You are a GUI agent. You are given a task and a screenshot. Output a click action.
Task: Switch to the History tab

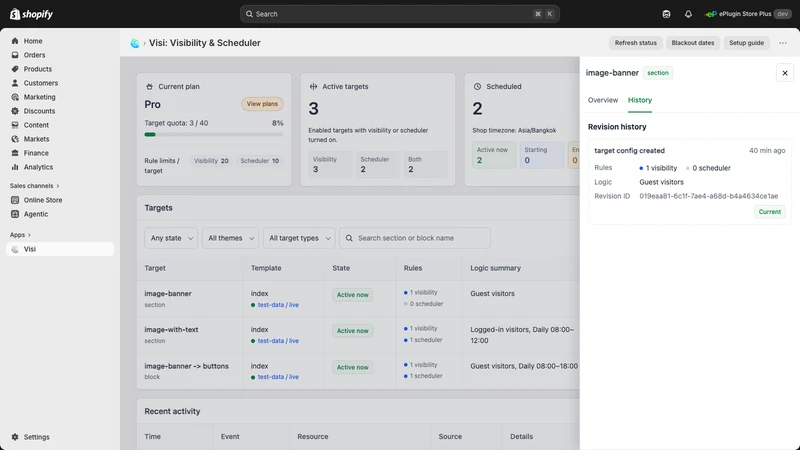[640, 100]
